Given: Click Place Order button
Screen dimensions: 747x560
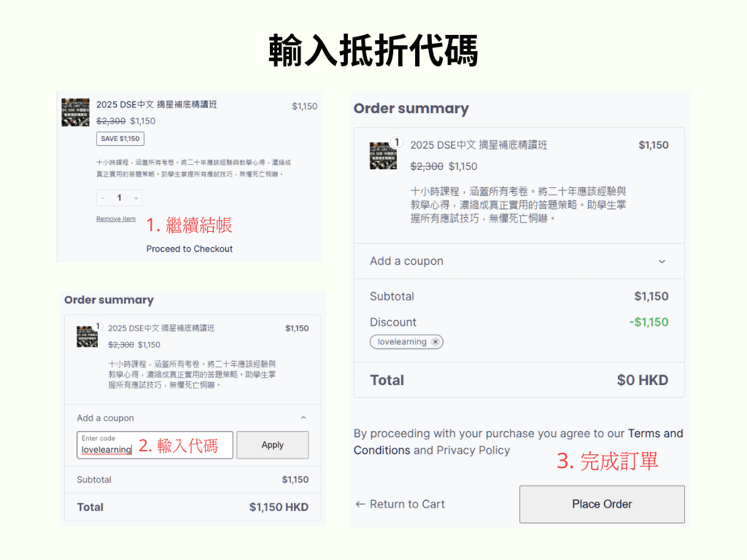Looking at the screenshot, I should (x=602, y=505).
